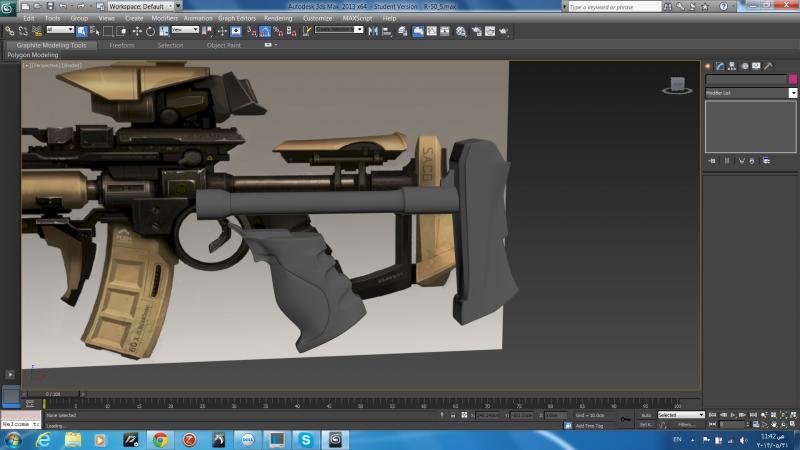
Task: Open the Rendering menu
Action: point(278,18)
